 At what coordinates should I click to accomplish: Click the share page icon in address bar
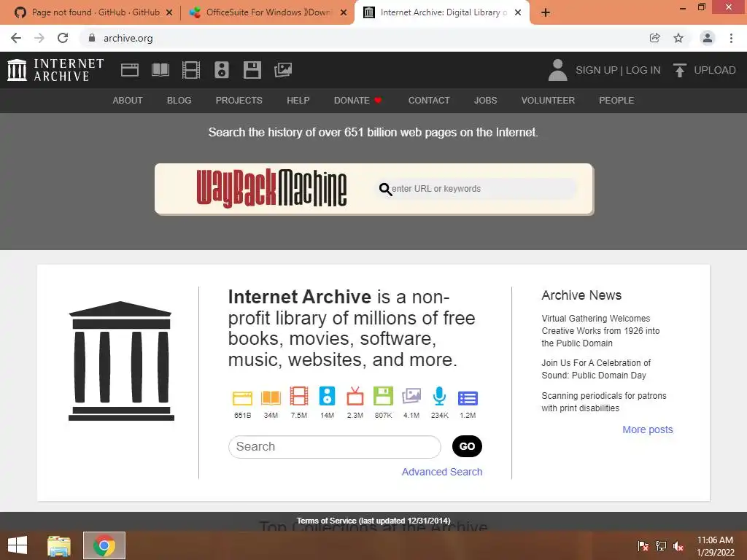(655, 38)
